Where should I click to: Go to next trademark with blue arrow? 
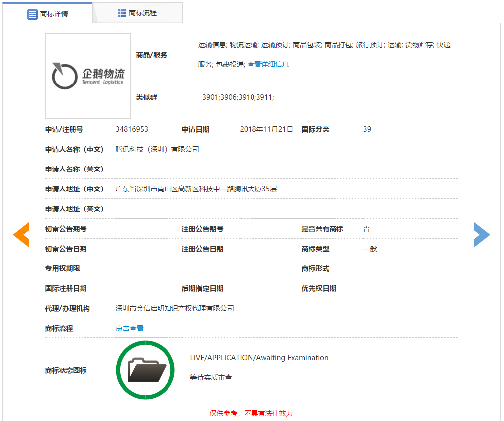[x=482, y=235]
